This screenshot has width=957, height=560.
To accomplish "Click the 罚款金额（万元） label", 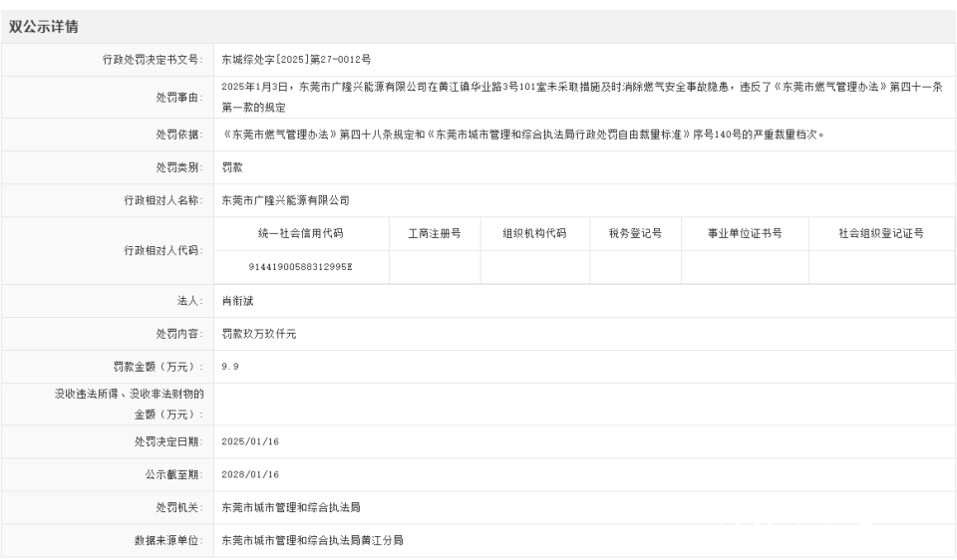I will coord(159,368).
